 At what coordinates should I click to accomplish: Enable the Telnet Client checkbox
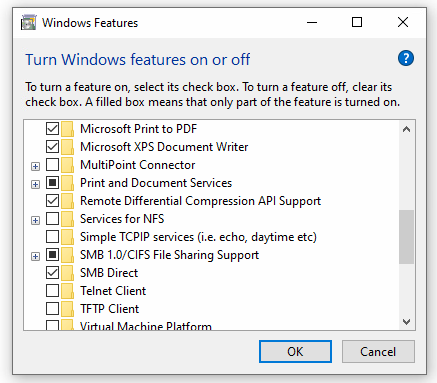pyautogui.click(x=52, y=291)
